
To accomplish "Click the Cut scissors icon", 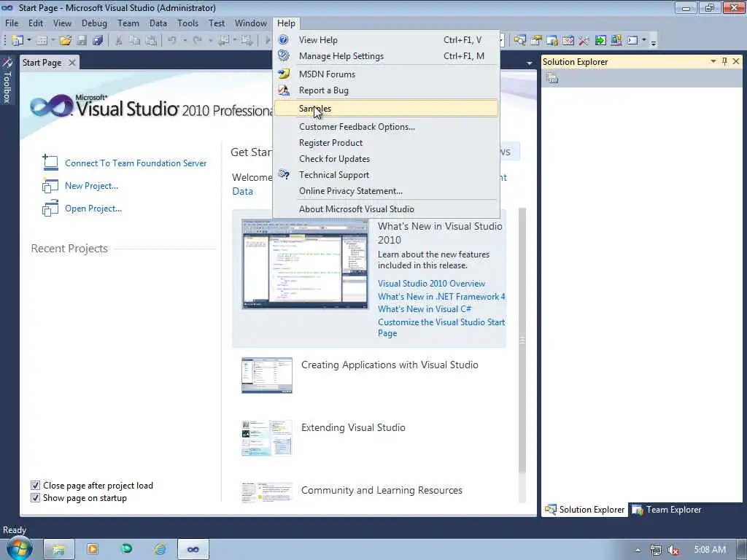I will [x=119, y=41].
